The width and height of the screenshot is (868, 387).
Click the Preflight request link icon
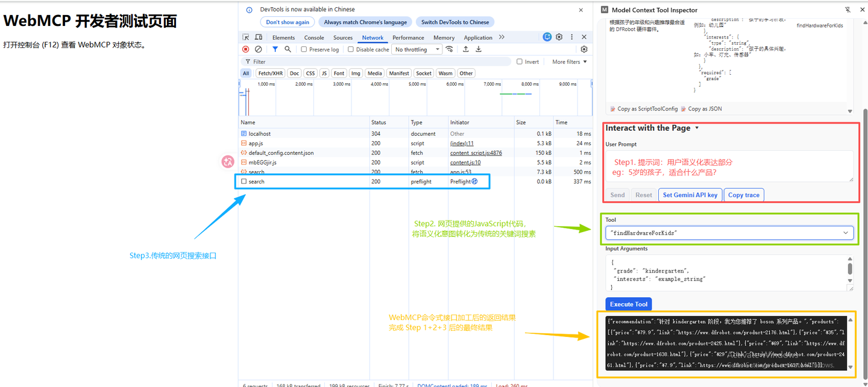pos(474,181)
